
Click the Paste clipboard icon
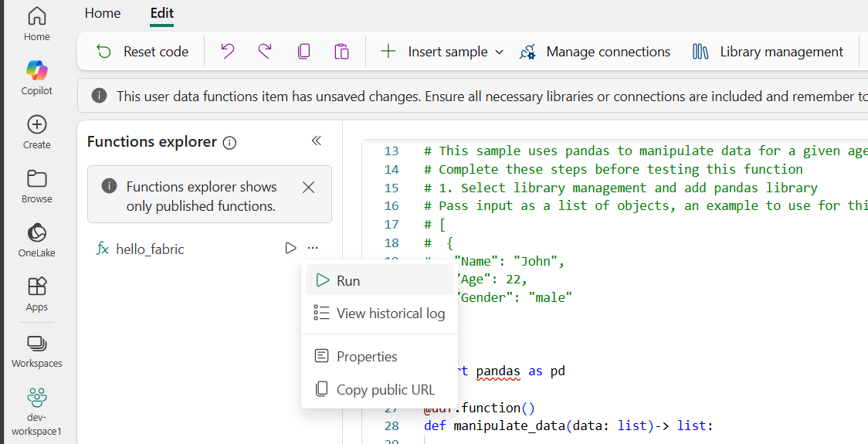(341, 52)
